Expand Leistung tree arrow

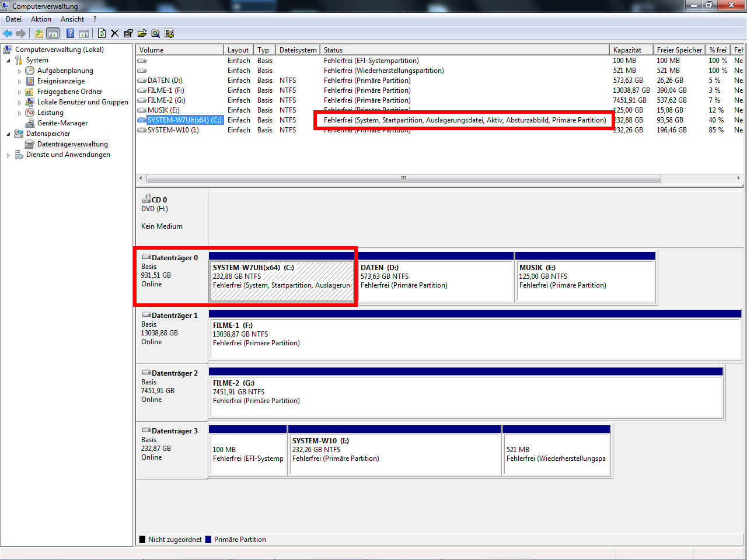(19, 113)
